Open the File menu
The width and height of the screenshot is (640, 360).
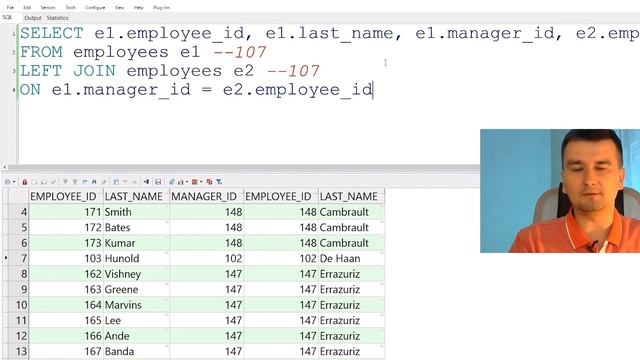(10, 7)
